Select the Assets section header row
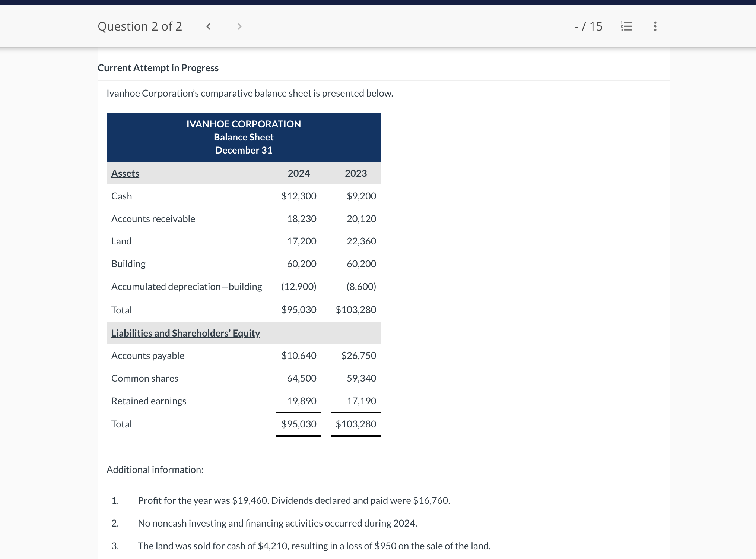The width and height of the screenshot is (756, 559). (x=125, y=173)
